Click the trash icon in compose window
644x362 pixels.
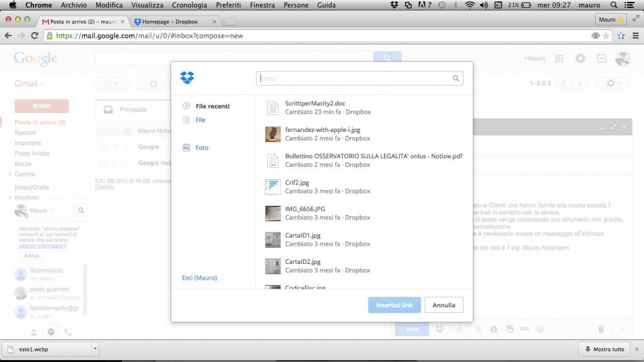[601, 329]
